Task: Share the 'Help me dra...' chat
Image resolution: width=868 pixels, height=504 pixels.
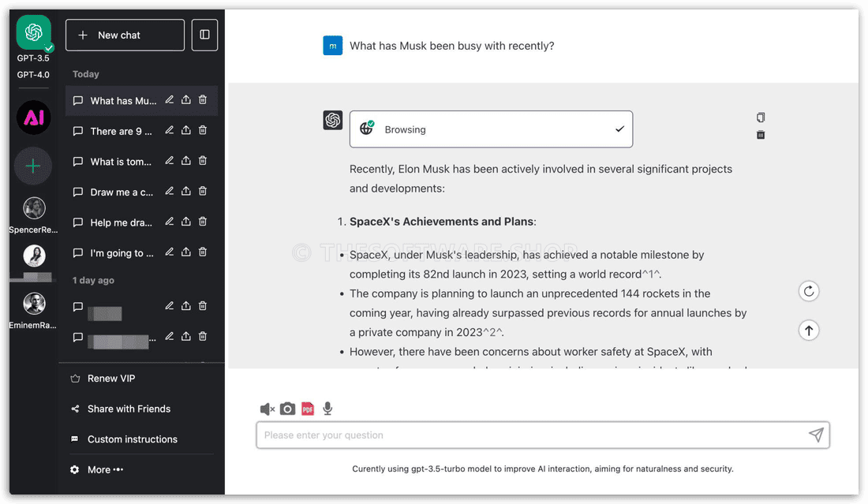Action: coord(186,222)
